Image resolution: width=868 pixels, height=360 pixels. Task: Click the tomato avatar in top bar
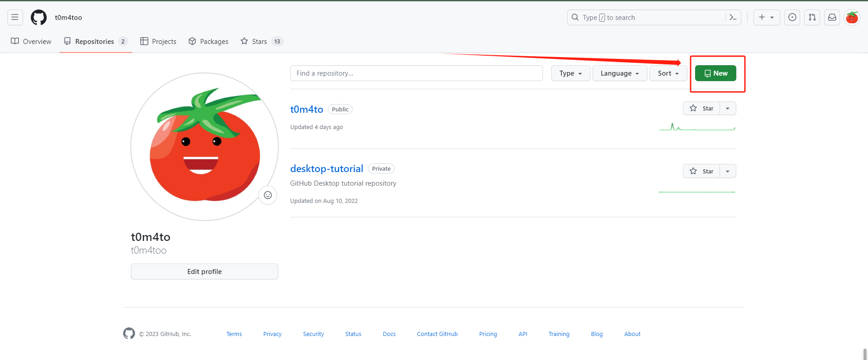tap(852, 17)
